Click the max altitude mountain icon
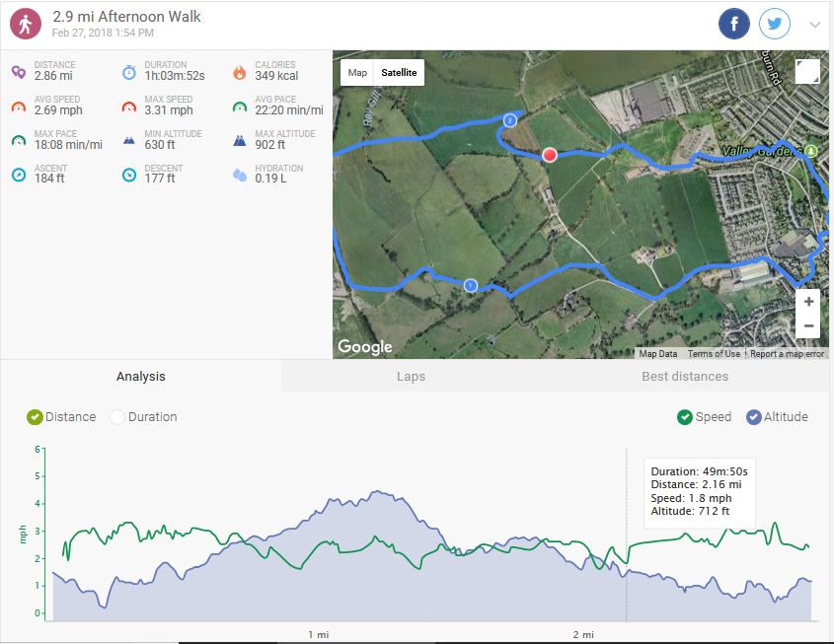Image resolution: width=834 pixels, height=644 pixels. pos(239,140)
